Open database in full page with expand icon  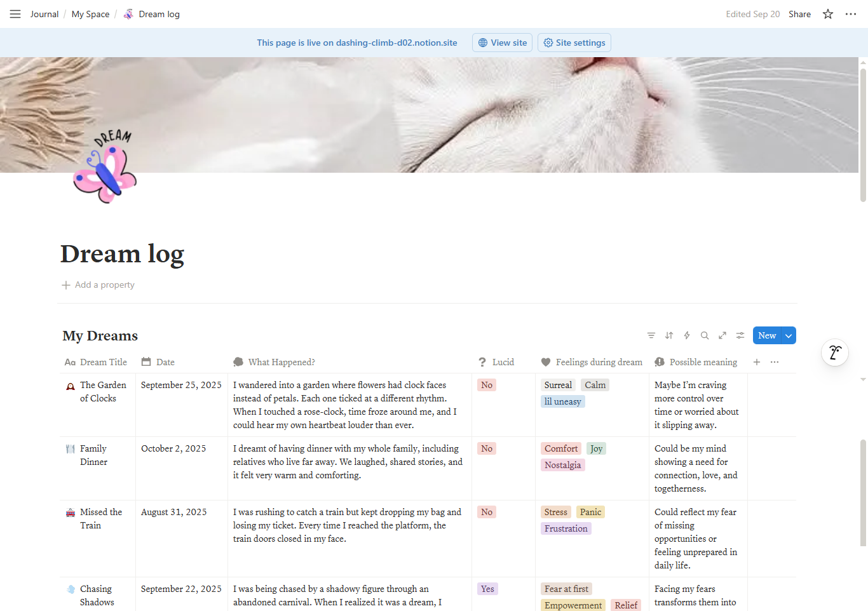pyautogui.click(x=722, y=335)
